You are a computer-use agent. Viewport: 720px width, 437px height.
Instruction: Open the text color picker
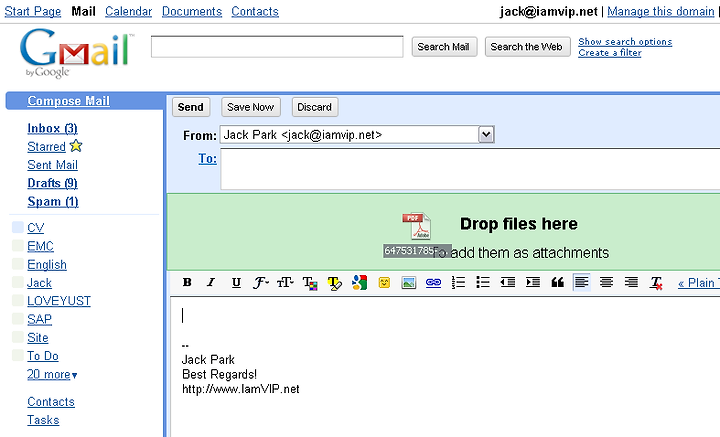310,283
